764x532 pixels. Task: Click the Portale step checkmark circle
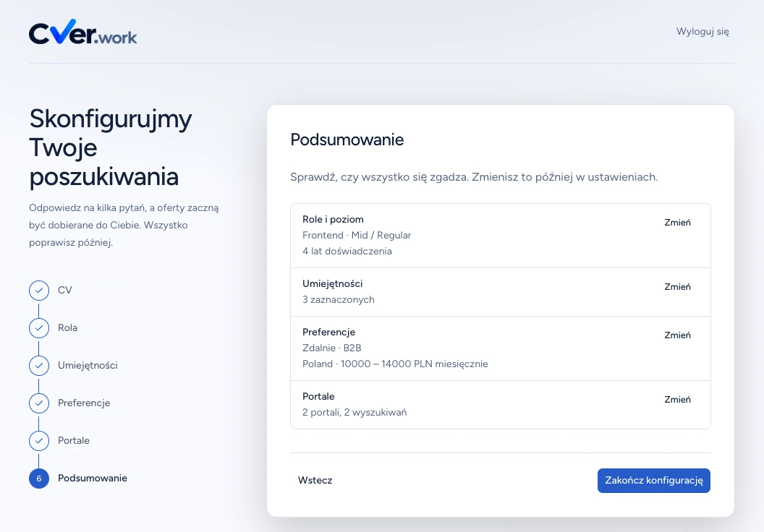click(x=39, y=441)
